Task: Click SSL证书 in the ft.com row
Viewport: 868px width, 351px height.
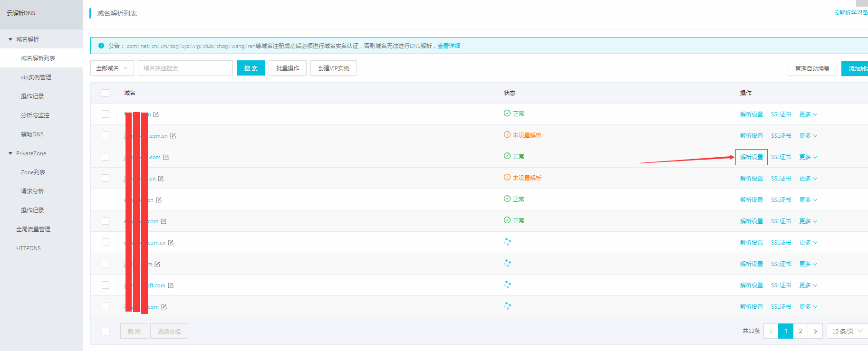Action: click(x=781, y=285)
